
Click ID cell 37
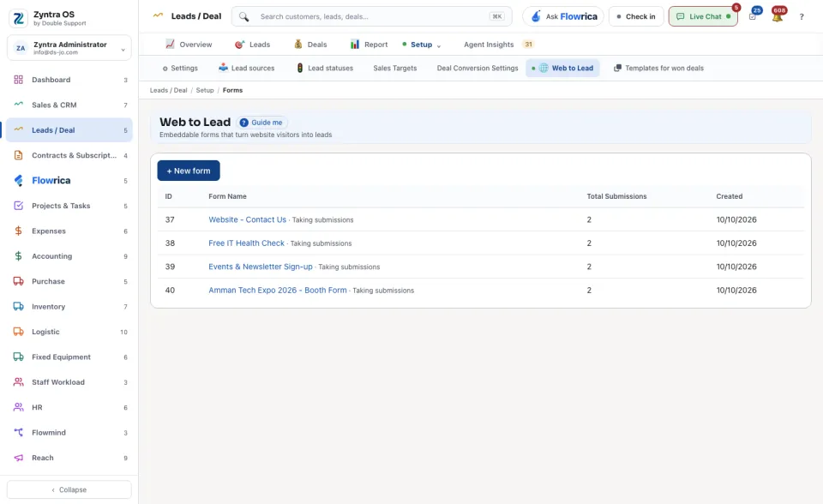[170, 219]
